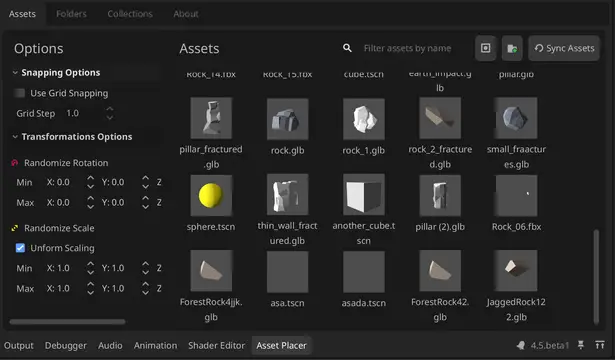Screen dimensions: 615x360
Task: Click the search magnifier icon
Action: pos(347,48)
